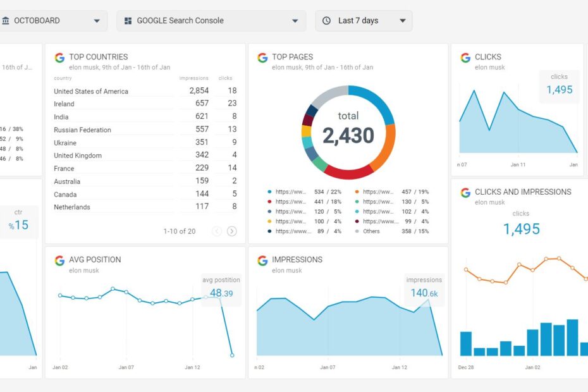
Task: Click the Australia country row
Action: (x=145, y=181)
